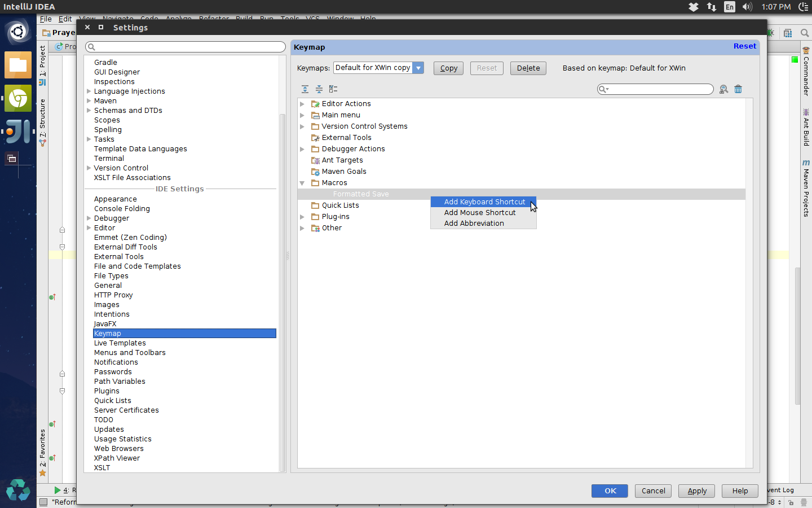Apply the keymap changes

(697, 491)
